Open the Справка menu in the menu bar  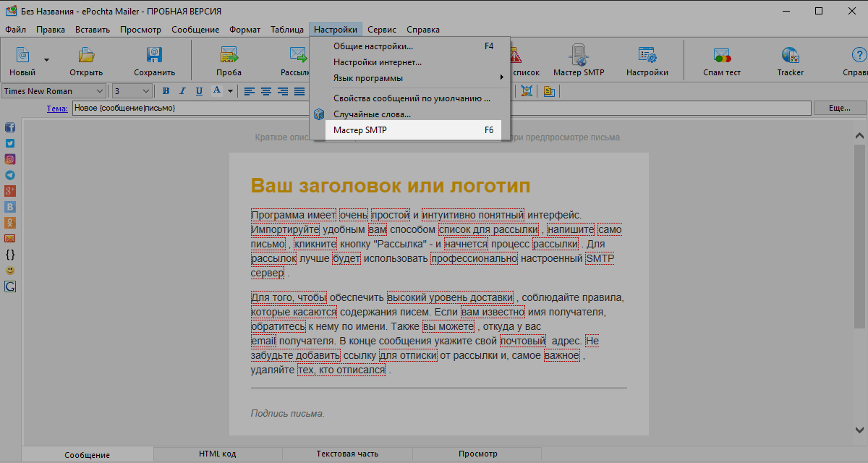(x=423, y=30)
